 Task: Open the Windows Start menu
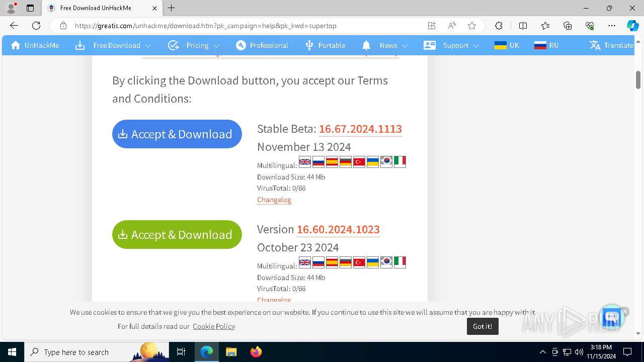pos(12,352)
